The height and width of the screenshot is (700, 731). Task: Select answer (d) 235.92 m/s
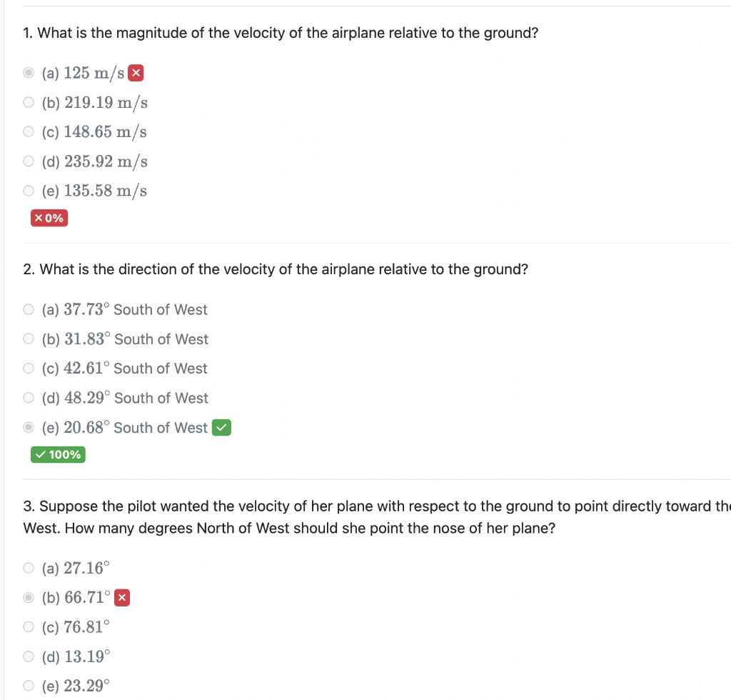[29, 161]
